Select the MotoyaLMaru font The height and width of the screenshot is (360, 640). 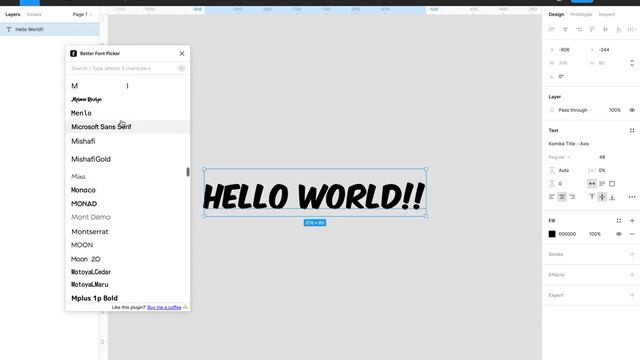coord(90,284)
